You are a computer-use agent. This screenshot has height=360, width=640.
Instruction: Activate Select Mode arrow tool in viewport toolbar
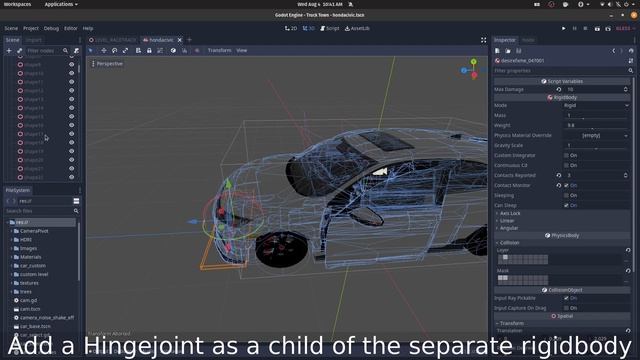click(x=91, y=50)
